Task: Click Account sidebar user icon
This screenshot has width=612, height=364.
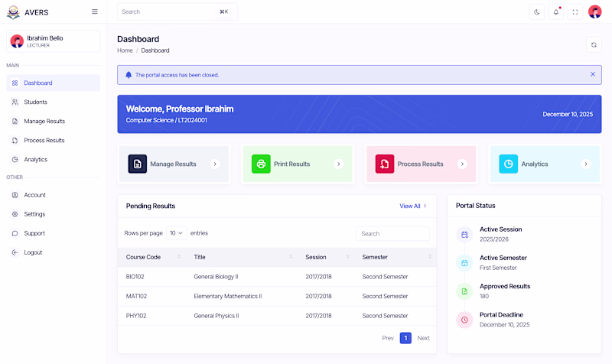Action: [15, 195]
